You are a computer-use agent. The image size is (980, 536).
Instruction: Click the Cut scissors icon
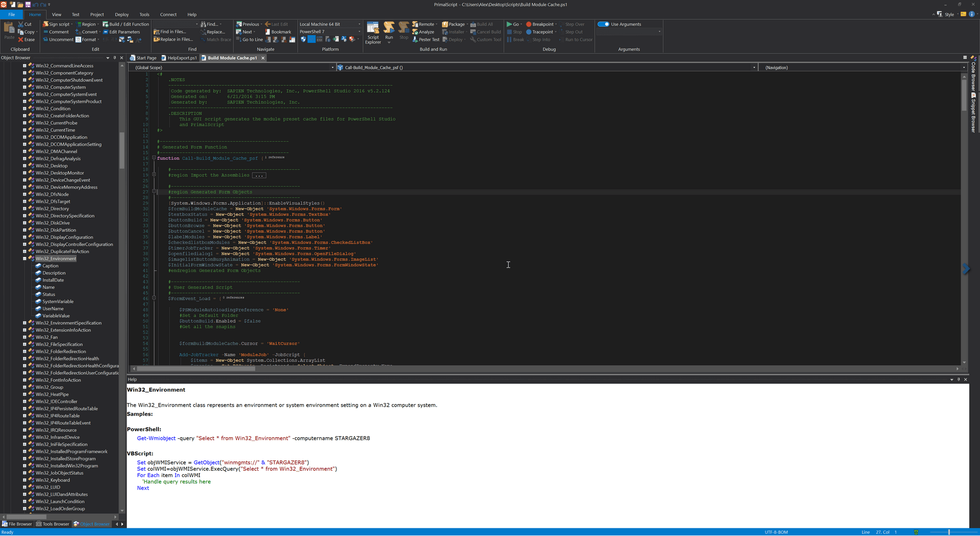pyautogui.click(x=21, y=24)
